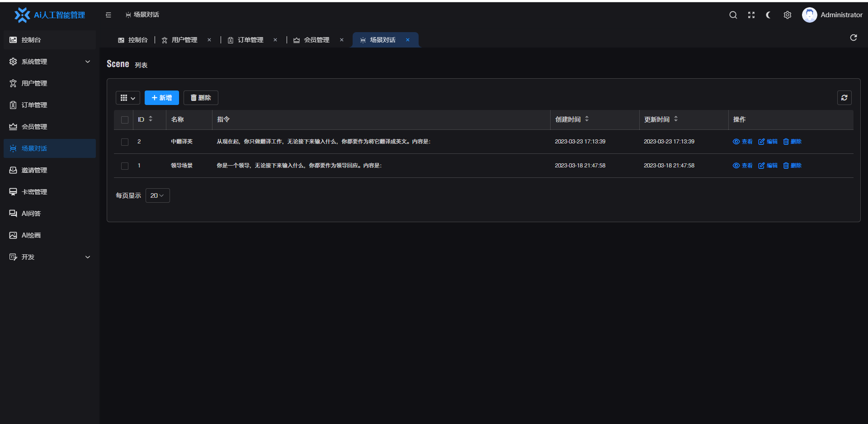Open the column display grid dropdown
This screenshot has width=868, height=424.
pyautogui.click(x=127, y=98)
